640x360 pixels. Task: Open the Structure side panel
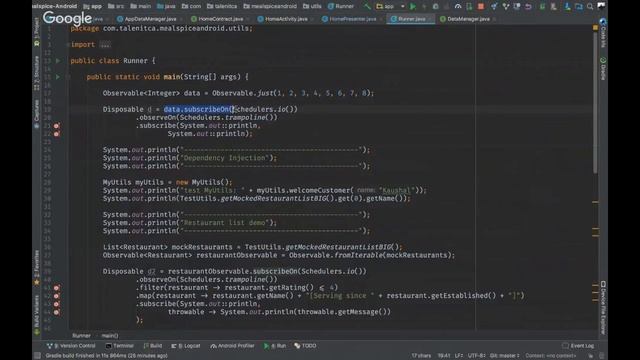pyautogui.click(x=37, y=73)
